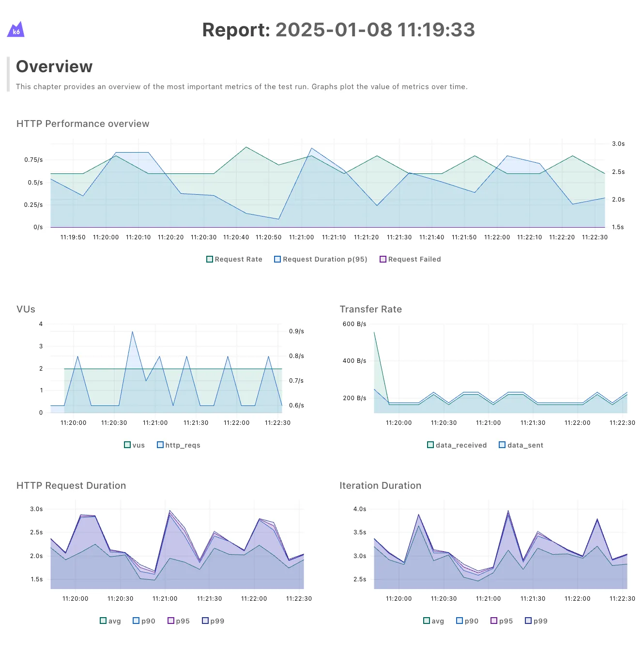Click the Request Rate green color swatch
The image size is (644, 653).
click(x=210, y=259)
